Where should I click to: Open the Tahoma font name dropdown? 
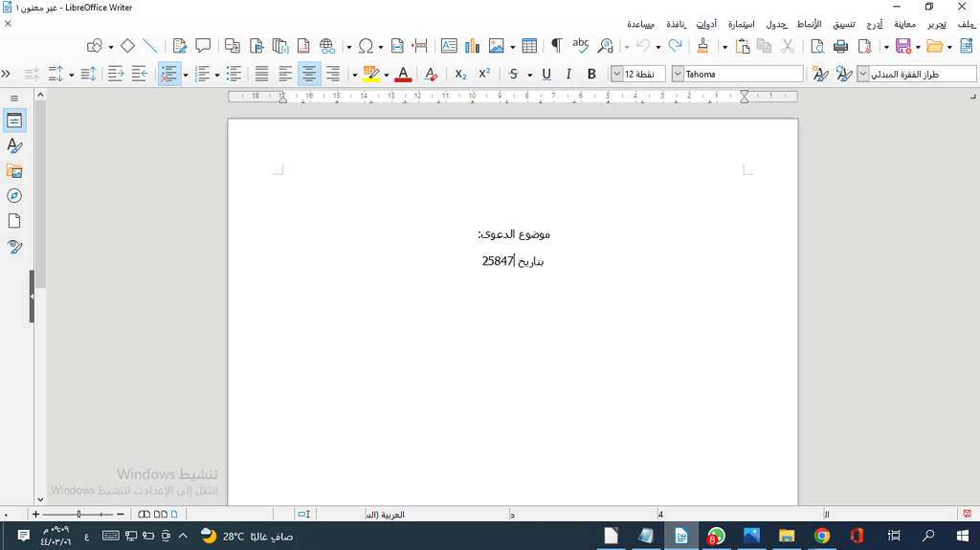[x=679, y=74]
